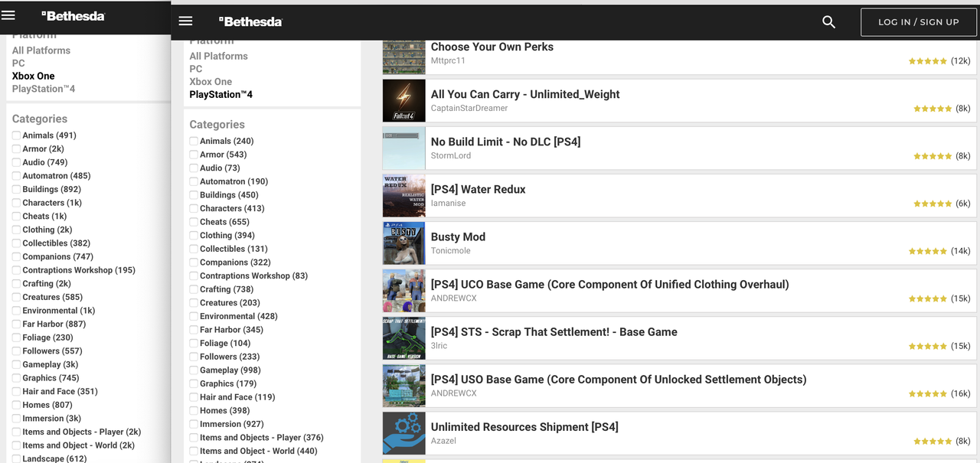Check Armor (2k) in the left window
980x463 pixels.
16,149
